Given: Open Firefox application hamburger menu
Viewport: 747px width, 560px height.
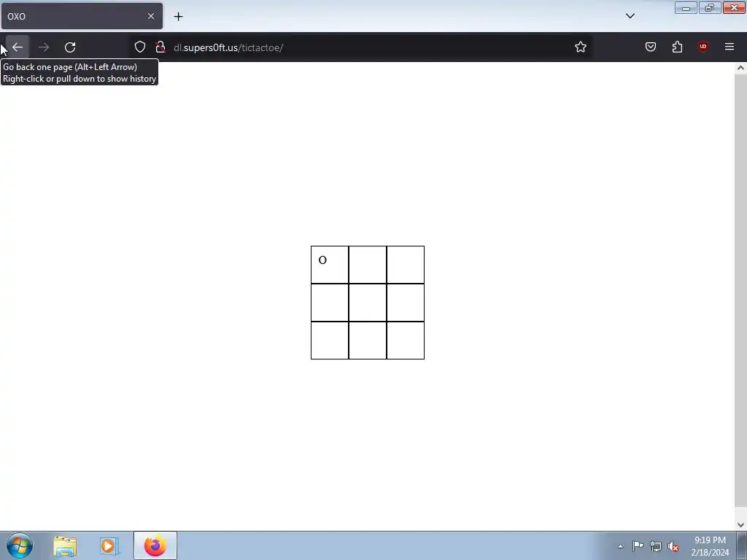Looking at the screenshot, I should [729, 47].
